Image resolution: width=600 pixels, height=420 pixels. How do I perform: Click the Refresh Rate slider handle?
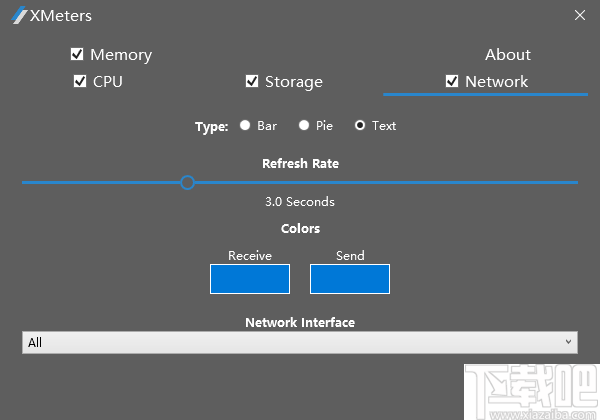[187, 182]
